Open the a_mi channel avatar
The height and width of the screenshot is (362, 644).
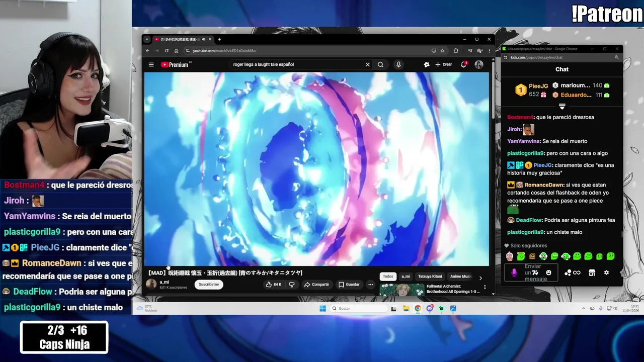pyautogui.click(x=151, y=284)
